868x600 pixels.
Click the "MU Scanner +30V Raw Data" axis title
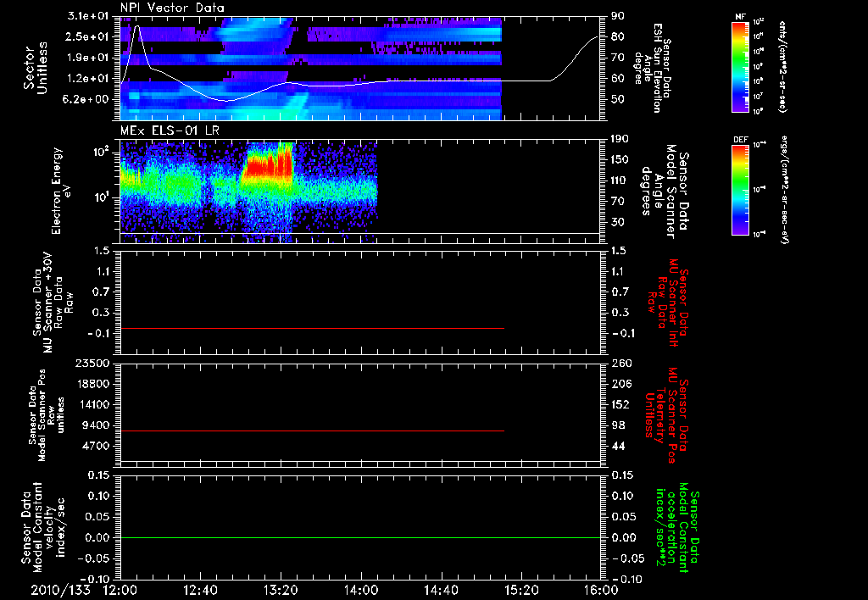tap(53, 303)
